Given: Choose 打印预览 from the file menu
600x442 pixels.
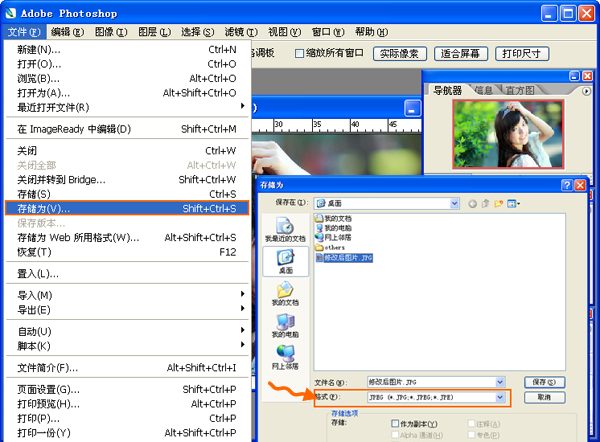Looking at the screenshot, I should [127, 404].
